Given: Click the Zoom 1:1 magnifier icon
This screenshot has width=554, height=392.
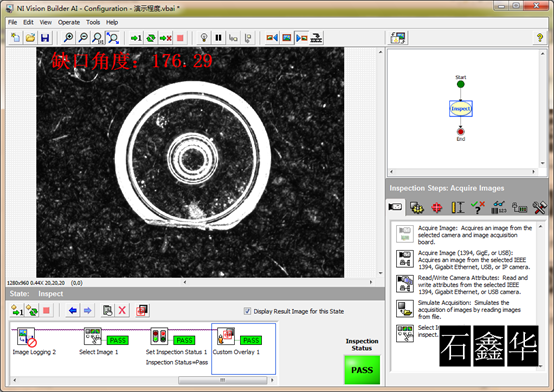Looking at the screenshot, I should pyautogui.click(x=98, y=38).
